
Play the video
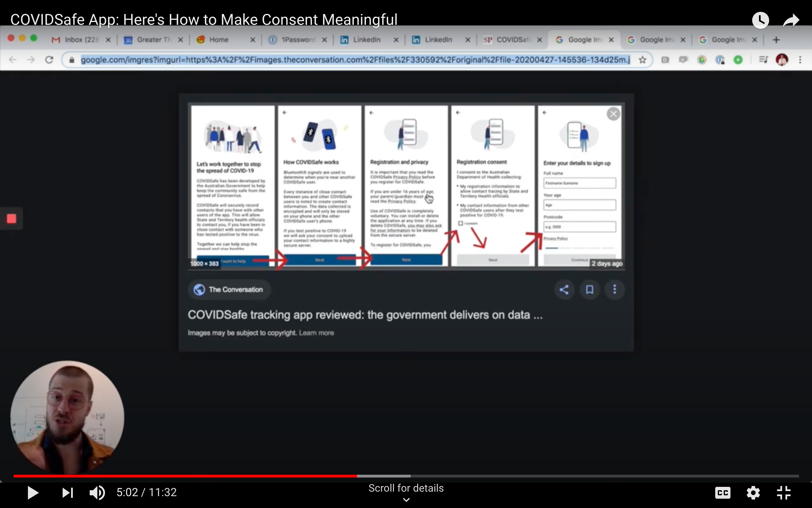(32, 492)
